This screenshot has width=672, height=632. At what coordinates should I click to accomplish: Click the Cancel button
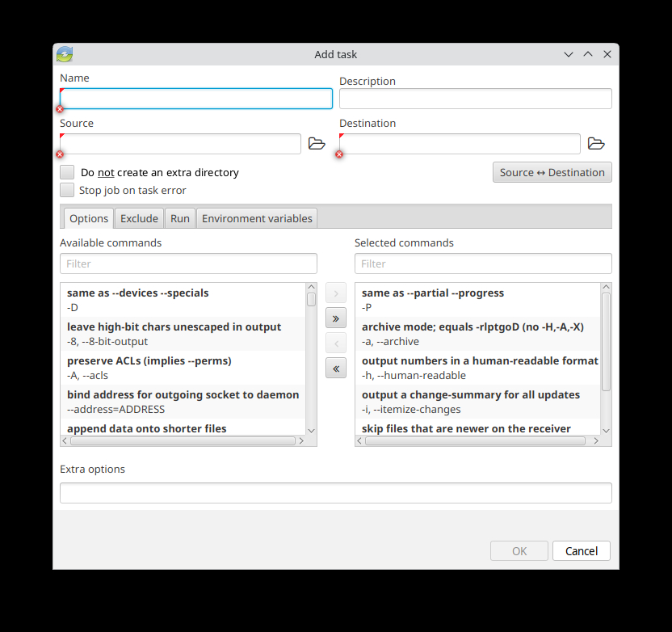click(x=581, y=551)
